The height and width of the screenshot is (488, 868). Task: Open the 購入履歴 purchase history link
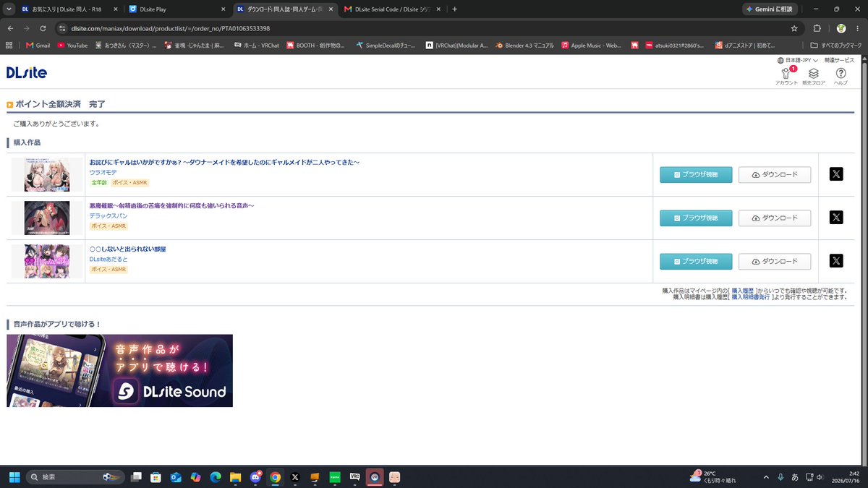744,291
